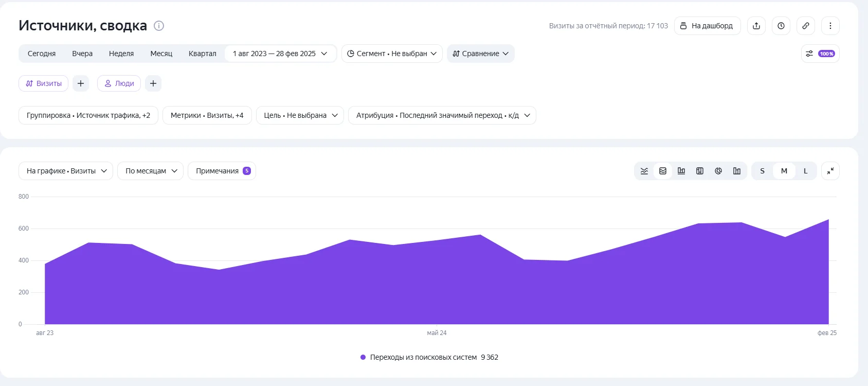
Task: Set chart size to L
Action: [x=806, y=171]
